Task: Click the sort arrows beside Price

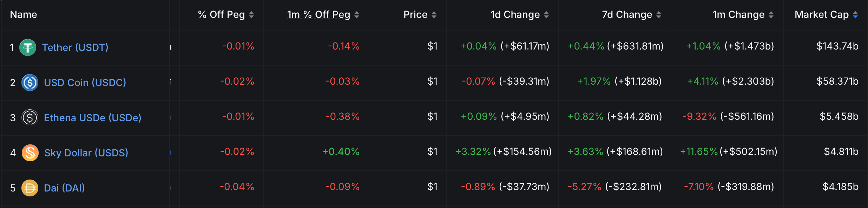Action: click(434, 14)
